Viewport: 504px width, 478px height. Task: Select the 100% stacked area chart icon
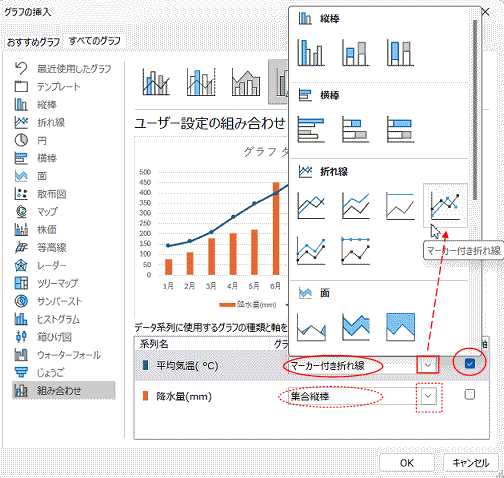pos(400,327)
